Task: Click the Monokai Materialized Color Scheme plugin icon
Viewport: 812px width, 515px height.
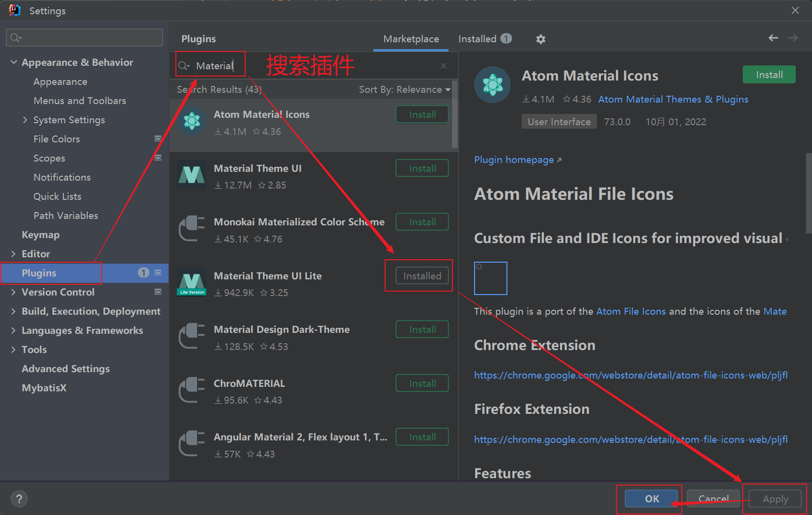Action: 192,228
